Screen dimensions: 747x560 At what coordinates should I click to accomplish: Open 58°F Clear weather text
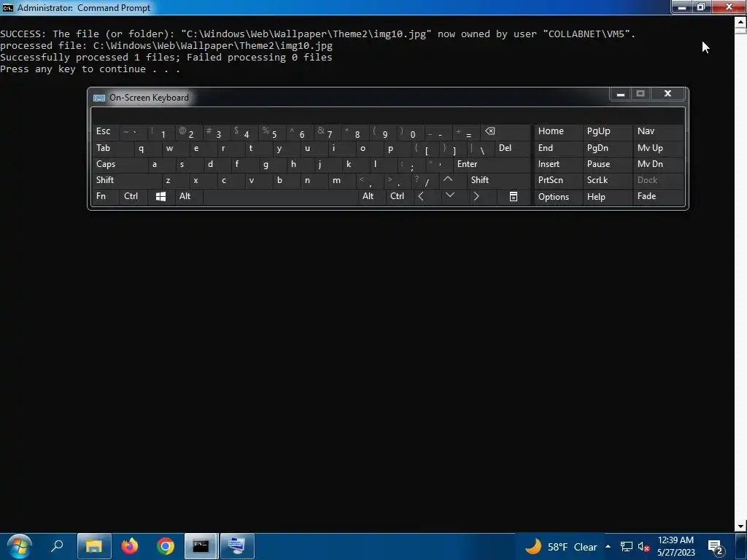click(x=572, y=547)
